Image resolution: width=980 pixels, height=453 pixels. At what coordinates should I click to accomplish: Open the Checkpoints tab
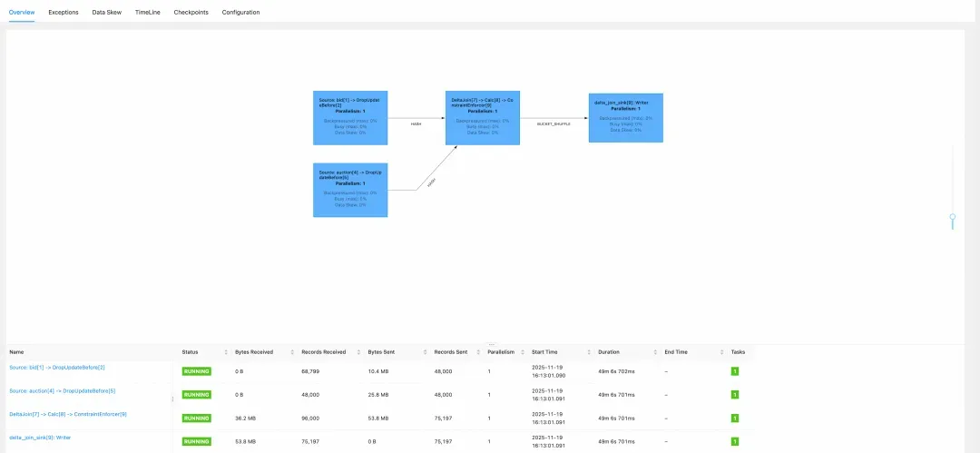click(x=191, y=12)
